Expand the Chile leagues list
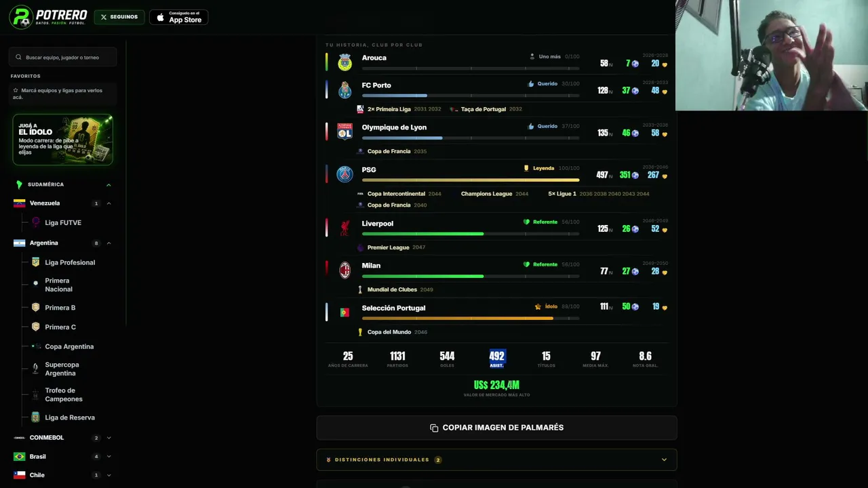Screen dimensions: 868x488 tap(108, 475)
